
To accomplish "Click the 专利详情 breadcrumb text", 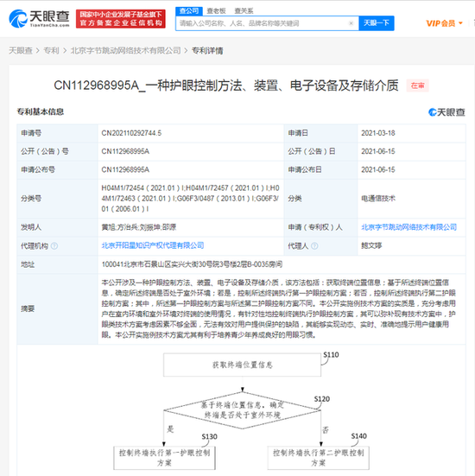I will click(207, 50).
